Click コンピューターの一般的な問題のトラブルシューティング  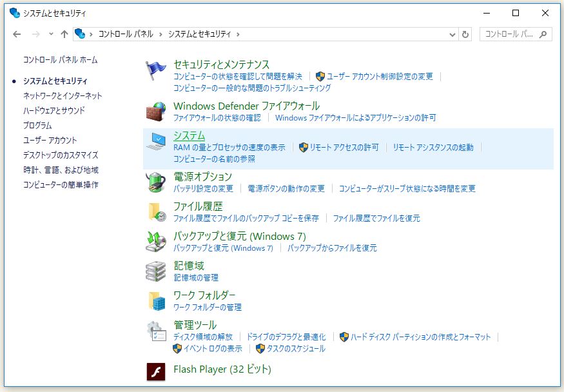tap(252, 88)
